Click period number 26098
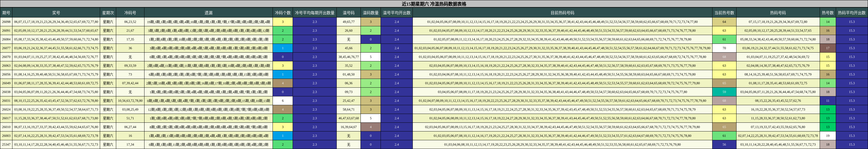Screen dimensions: 868x149 6,22
